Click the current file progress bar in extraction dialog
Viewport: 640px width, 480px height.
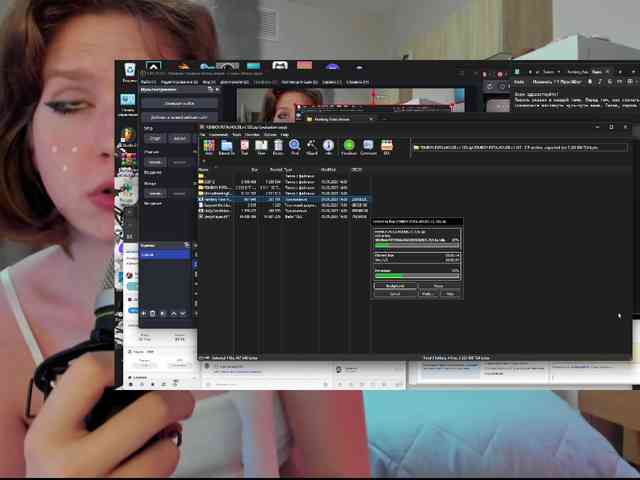click(x=417, y=246)
